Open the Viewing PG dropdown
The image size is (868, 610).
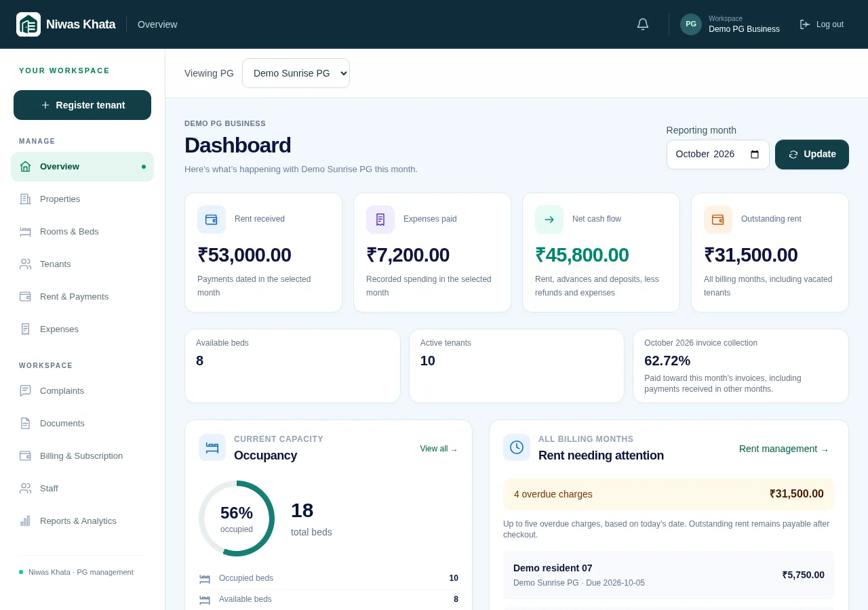pos(296,73)
